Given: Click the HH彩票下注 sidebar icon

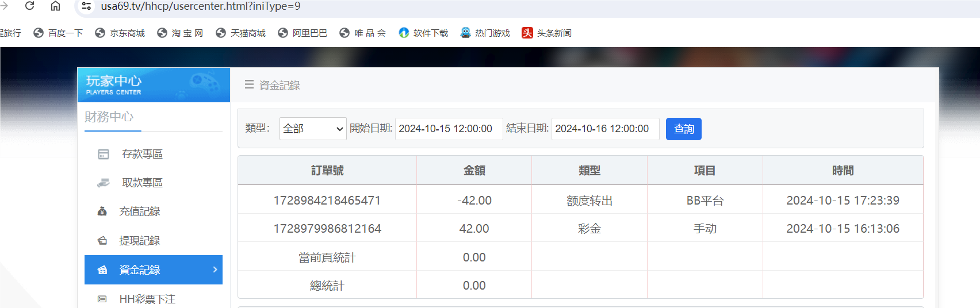Looking at the screenshot, I should pos(102,299).
